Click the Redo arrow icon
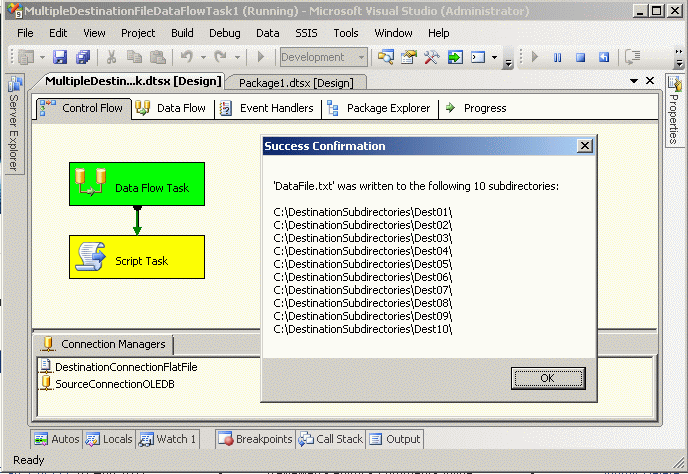 [x=221, y=57]
